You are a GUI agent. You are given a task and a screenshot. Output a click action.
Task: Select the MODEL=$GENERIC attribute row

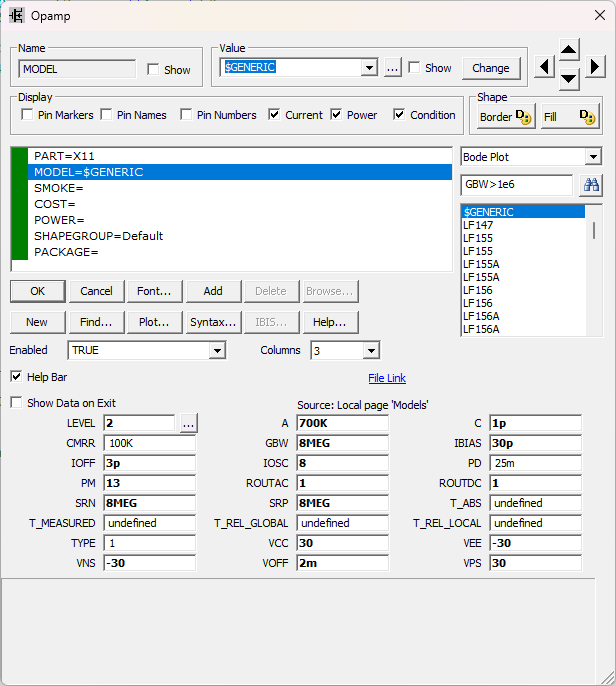tap(240, 172)
